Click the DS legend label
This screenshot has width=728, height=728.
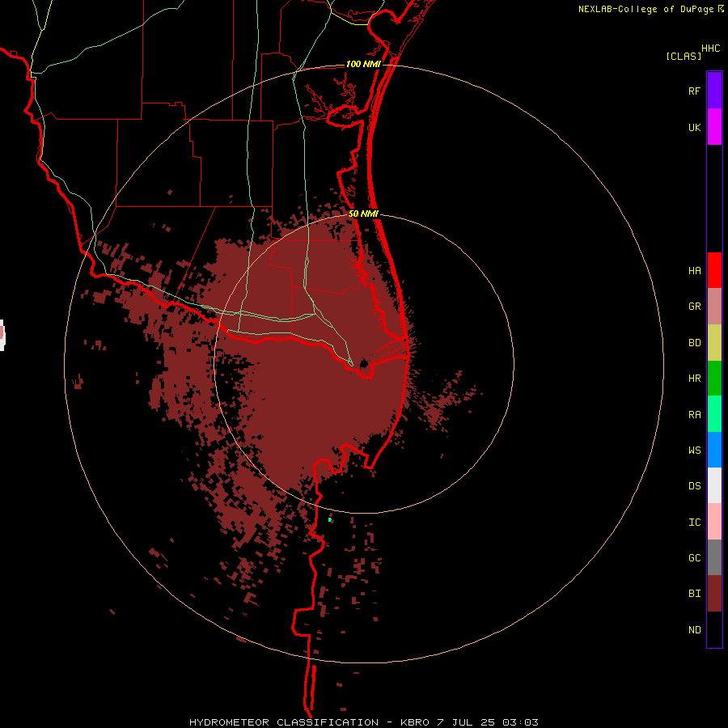[695, 486]
